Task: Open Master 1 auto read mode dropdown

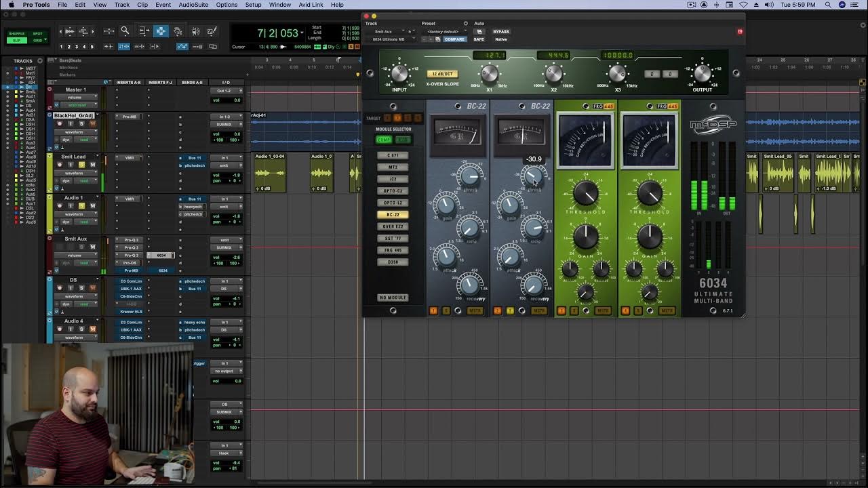Action: [x=78, y=105]
